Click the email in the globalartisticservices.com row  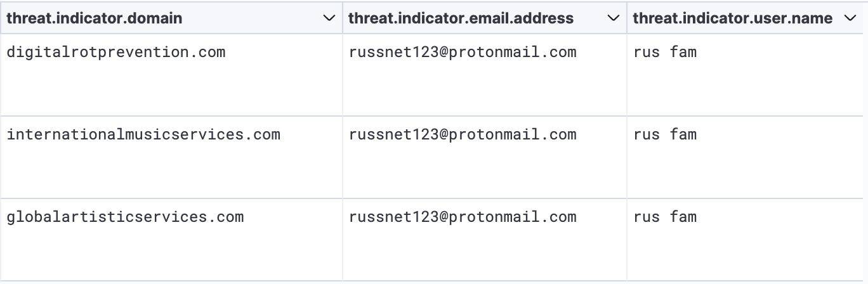tap(463, 217)
